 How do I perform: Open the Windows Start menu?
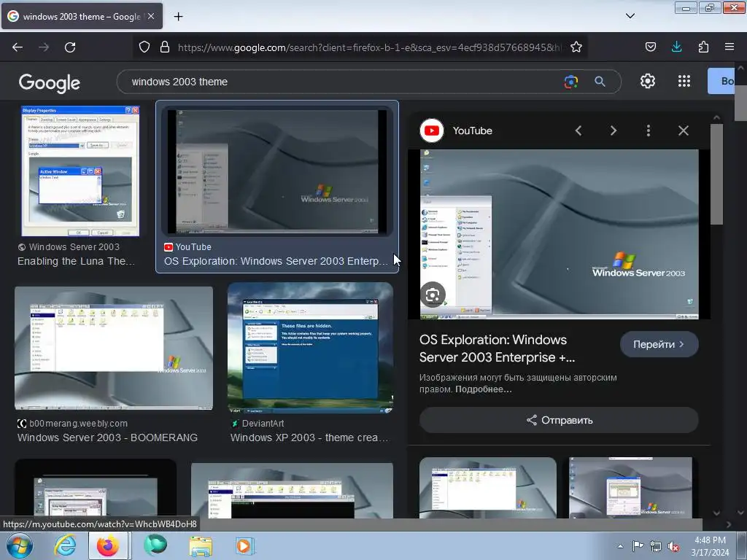coord(19,545)
